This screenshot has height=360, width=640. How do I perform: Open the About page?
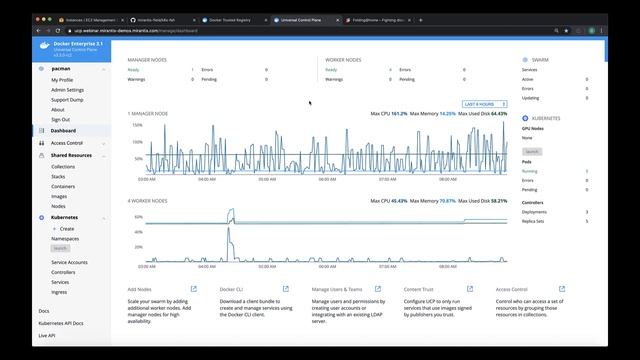(x=58, y=110)
